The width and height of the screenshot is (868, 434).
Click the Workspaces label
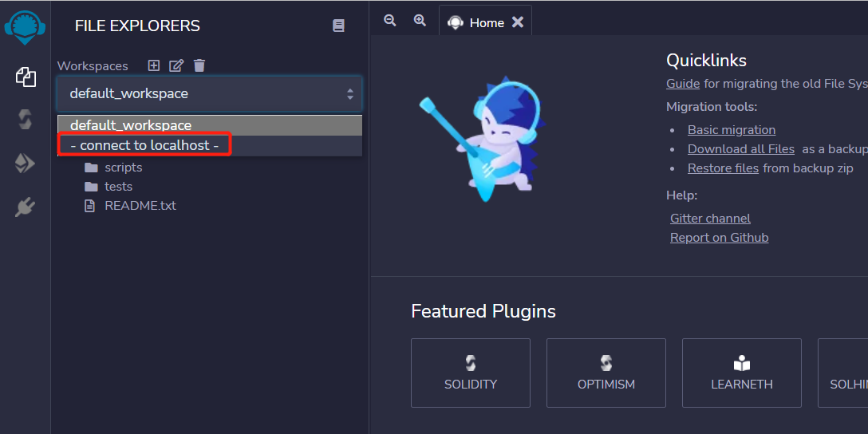tap(93, 66)
